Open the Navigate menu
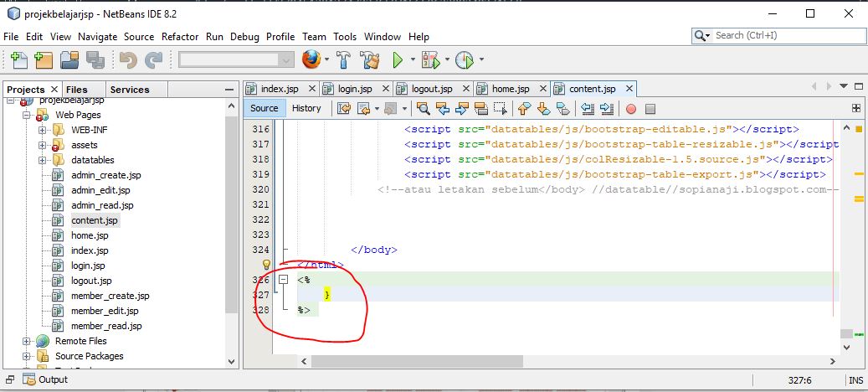 [97, 37]
